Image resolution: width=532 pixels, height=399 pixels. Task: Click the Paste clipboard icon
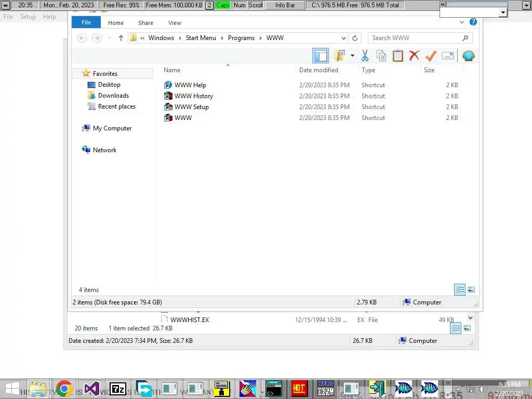pos(397,56)
